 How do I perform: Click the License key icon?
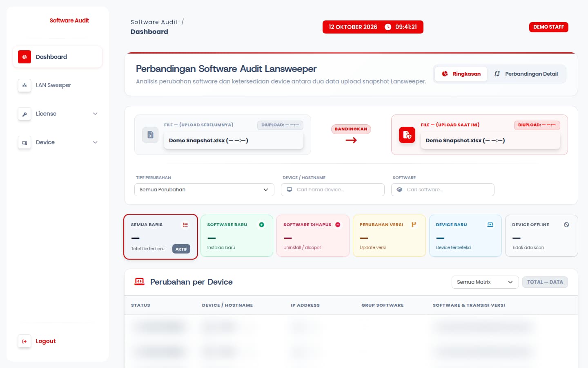(24, 114)
